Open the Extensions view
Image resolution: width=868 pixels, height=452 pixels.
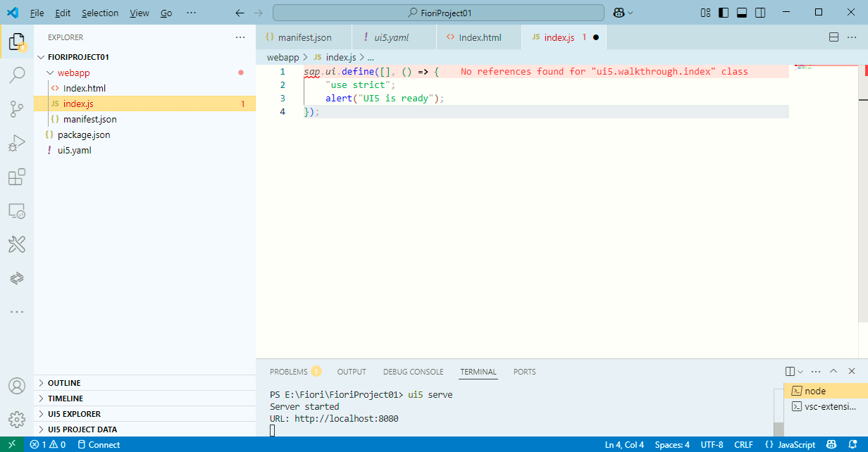(17, 177)
